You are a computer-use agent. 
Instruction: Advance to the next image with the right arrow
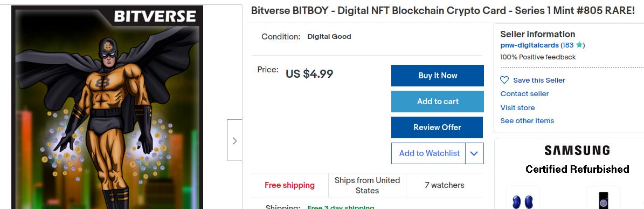tap(234, 140)
